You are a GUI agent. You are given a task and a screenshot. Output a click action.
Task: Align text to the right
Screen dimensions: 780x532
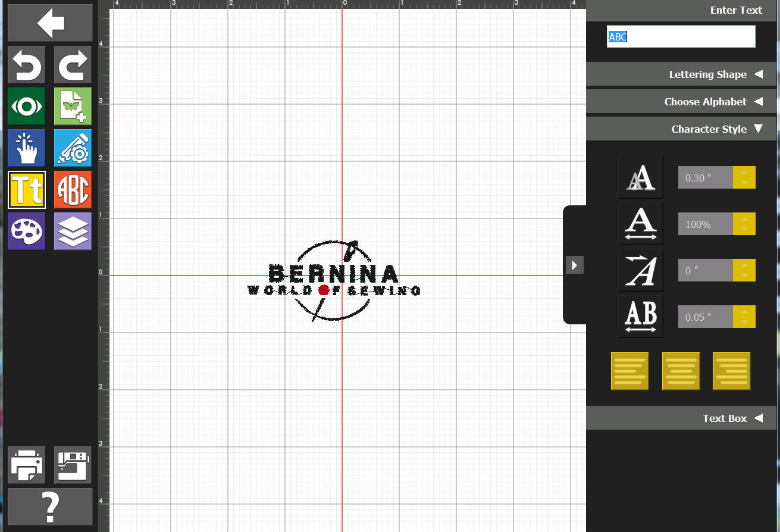click(731, 371)
